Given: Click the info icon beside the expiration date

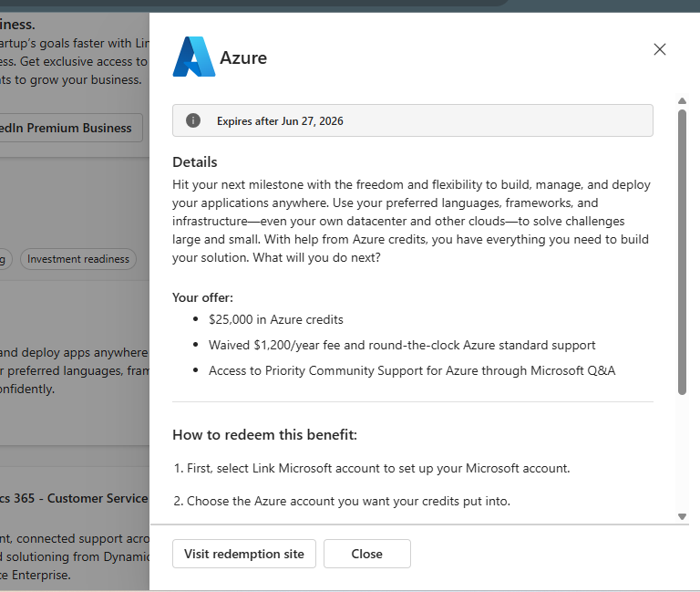Looking at the screenshot, I should [x=193, y=120].
